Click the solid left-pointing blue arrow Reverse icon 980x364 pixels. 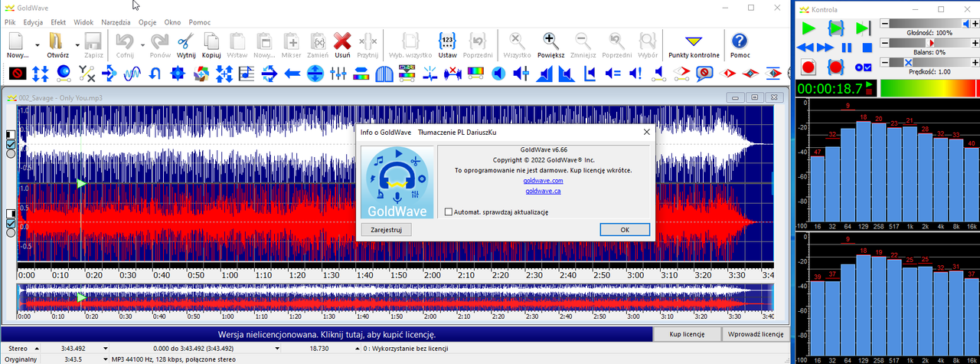(x=292, y=74)
